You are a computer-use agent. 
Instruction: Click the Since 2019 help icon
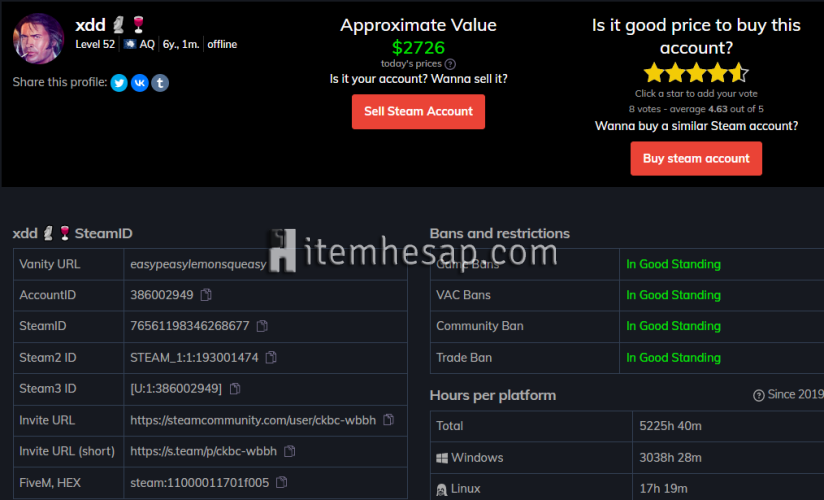pos(758,395)
